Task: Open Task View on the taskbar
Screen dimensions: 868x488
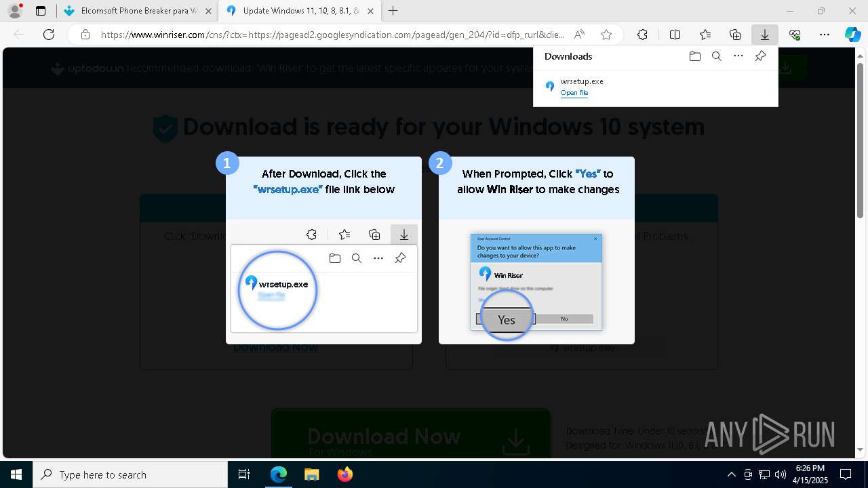Action: click(x=244, y=474)
